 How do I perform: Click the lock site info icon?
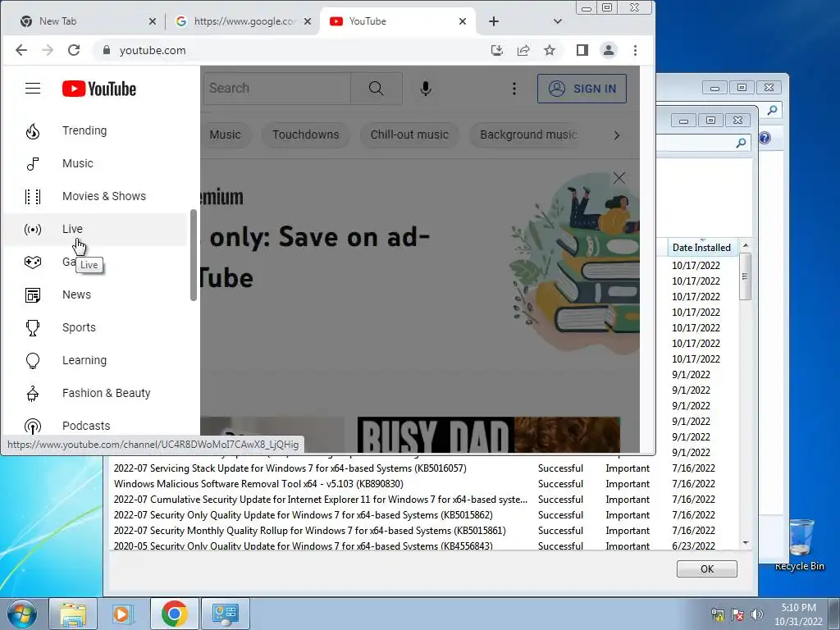tap(106, 50)
